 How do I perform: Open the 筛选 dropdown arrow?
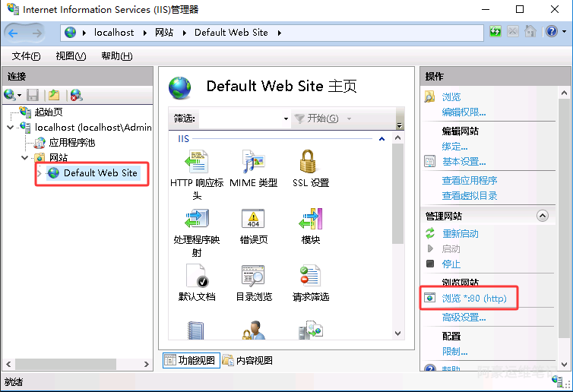[x=286, y=119]
